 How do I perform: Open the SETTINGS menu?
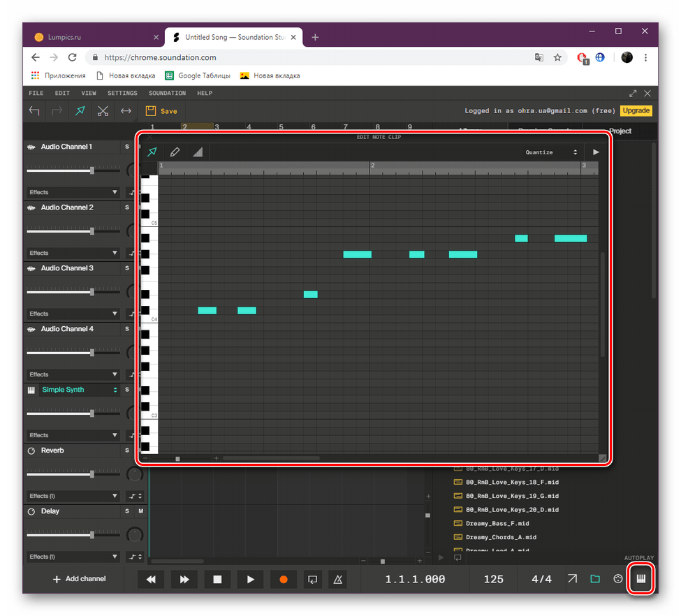point(122,93)
